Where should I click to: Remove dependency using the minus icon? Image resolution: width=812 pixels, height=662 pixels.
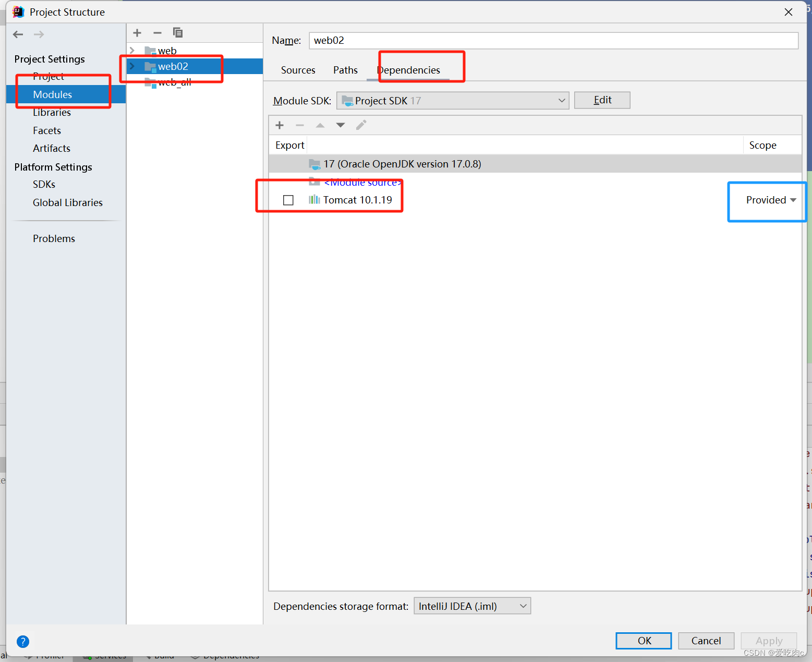[x=300, y=125]
